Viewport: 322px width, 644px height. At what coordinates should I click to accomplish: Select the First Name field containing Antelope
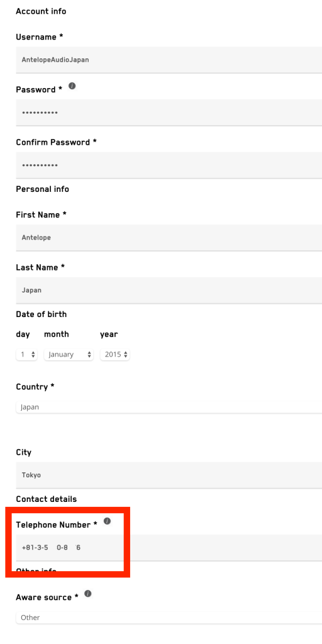[x=169, y=238]
